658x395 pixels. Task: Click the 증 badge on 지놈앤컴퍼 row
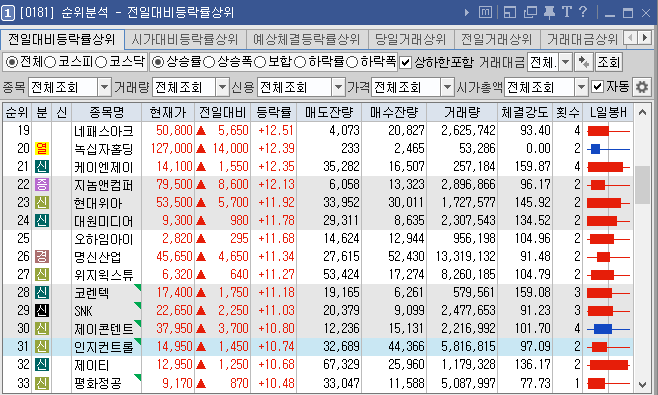(x=42, y=185)
